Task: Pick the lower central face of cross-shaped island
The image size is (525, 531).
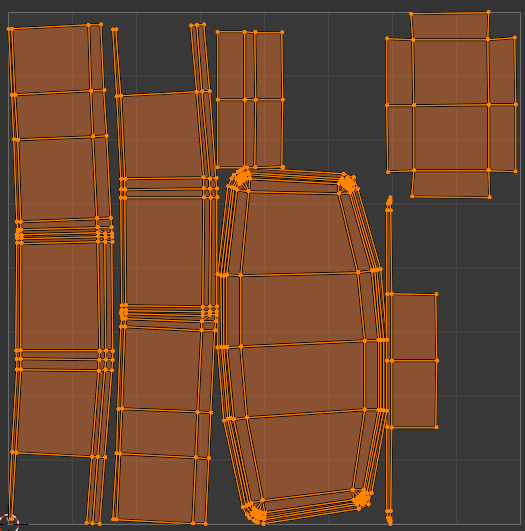Action: [x=451, y=137]
